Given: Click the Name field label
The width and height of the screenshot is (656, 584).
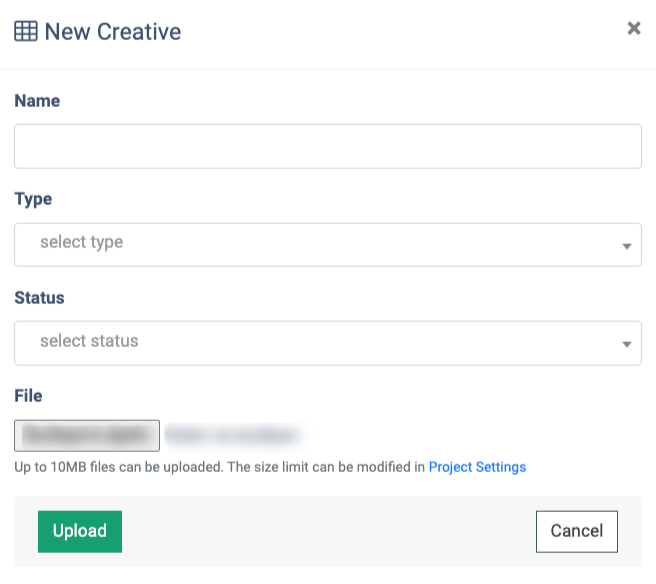Looking at the screenshot, I should 37,101.
